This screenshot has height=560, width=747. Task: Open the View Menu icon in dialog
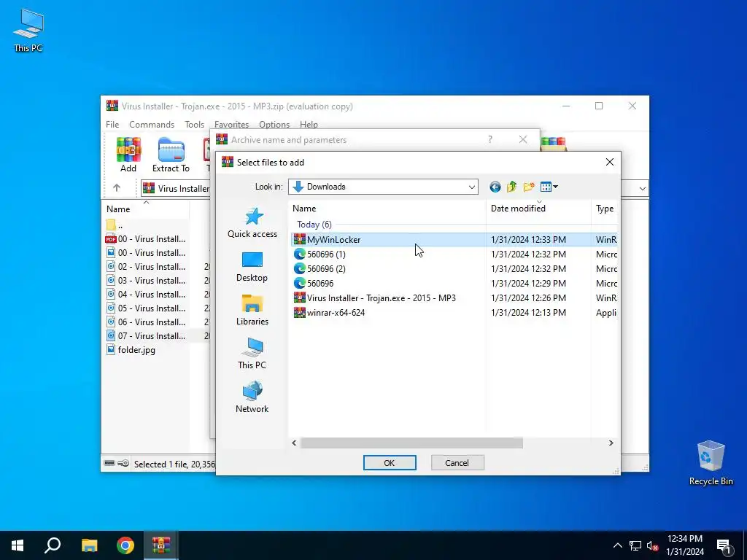click(549, 187)
